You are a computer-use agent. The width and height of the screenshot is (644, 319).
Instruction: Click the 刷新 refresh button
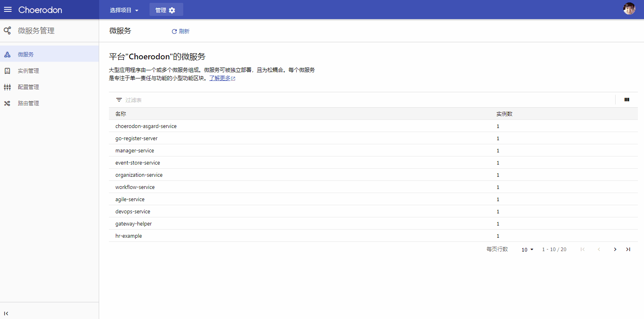click(x=180, y=31)
